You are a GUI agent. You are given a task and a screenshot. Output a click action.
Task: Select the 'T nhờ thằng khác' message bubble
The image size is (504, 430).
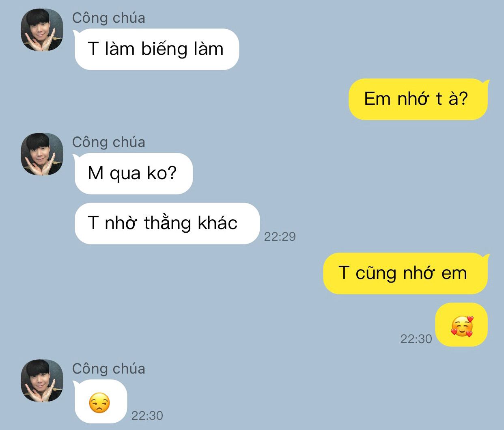tap(167, 223)
